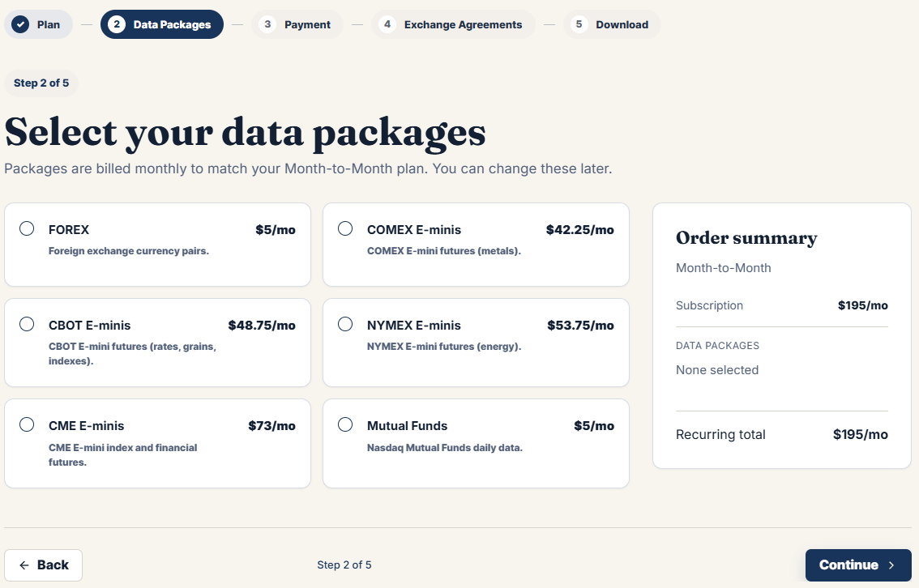Click the CME $73/mo price

(x=272, y=426)
